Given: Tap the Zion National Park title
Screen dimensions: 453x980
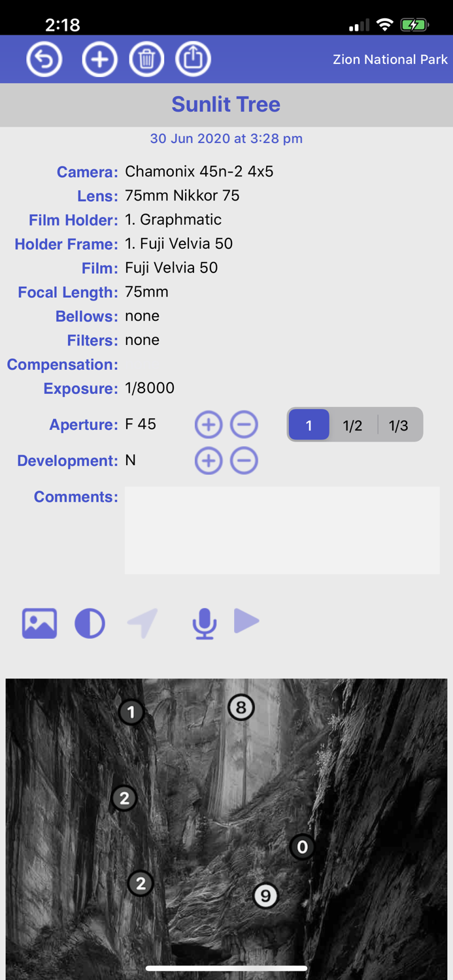Looking at the screenshot, I should (x=390, y=59).
